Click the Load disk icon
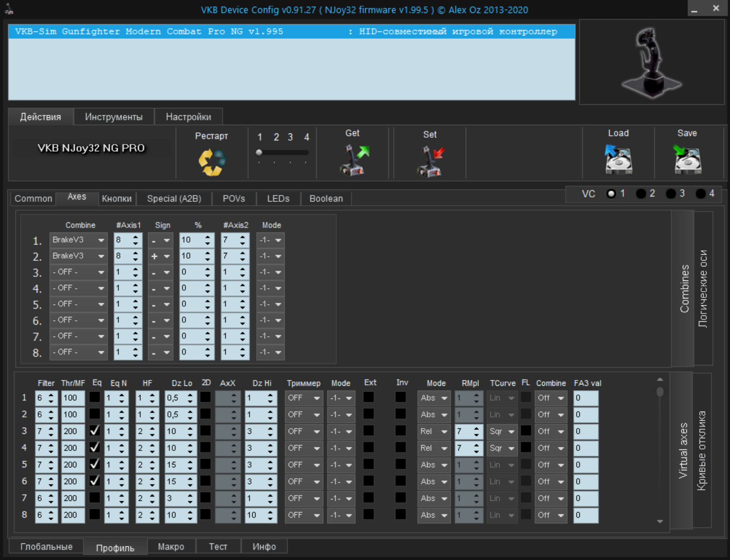The image size is (730, 560). (618, 159)
